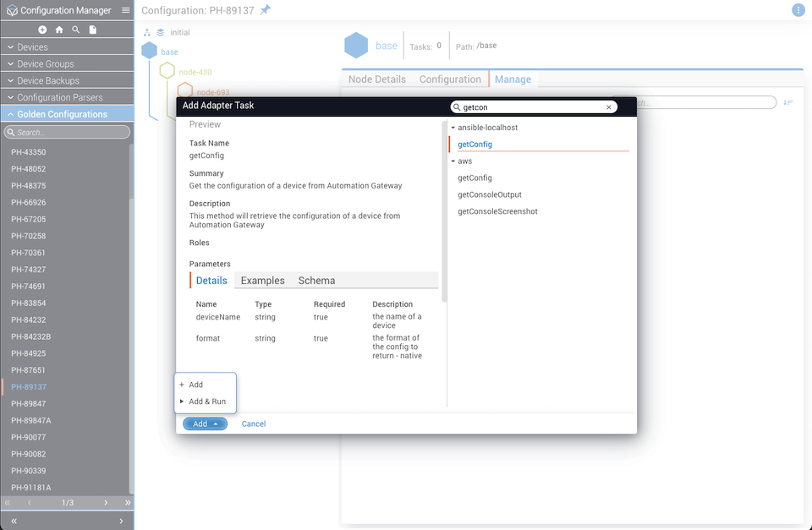Image resolution: width=812 pixels, height=530 pixels.
Task: Go to home via the house icon
Action: tap(59, 30)
